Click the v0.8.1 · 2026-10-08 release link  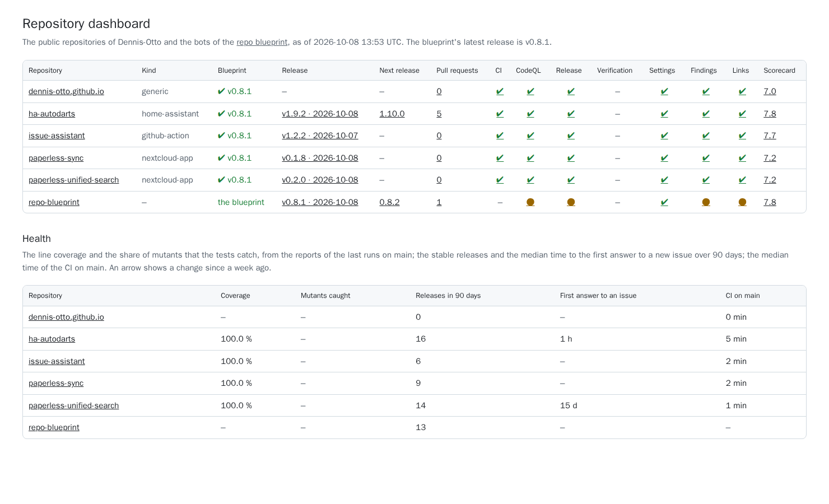(x=320, y=202)
